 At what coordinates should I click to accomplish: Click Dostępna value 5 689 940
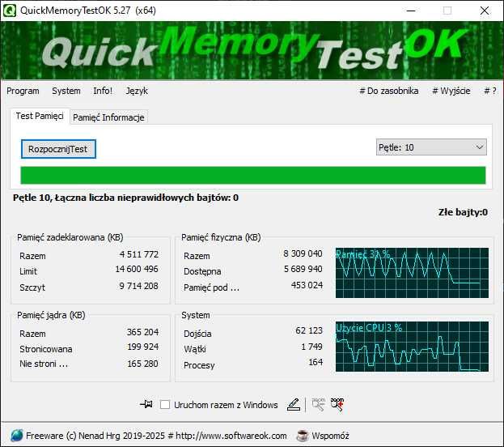pyautogui.click(x=303, y=269)
